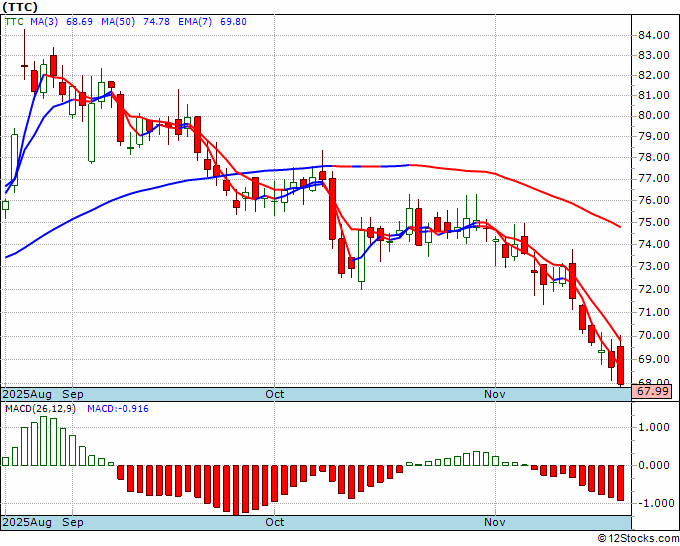Click the MA(50) value 74.78
Viewport: 680px width, 546px height.
157,22
